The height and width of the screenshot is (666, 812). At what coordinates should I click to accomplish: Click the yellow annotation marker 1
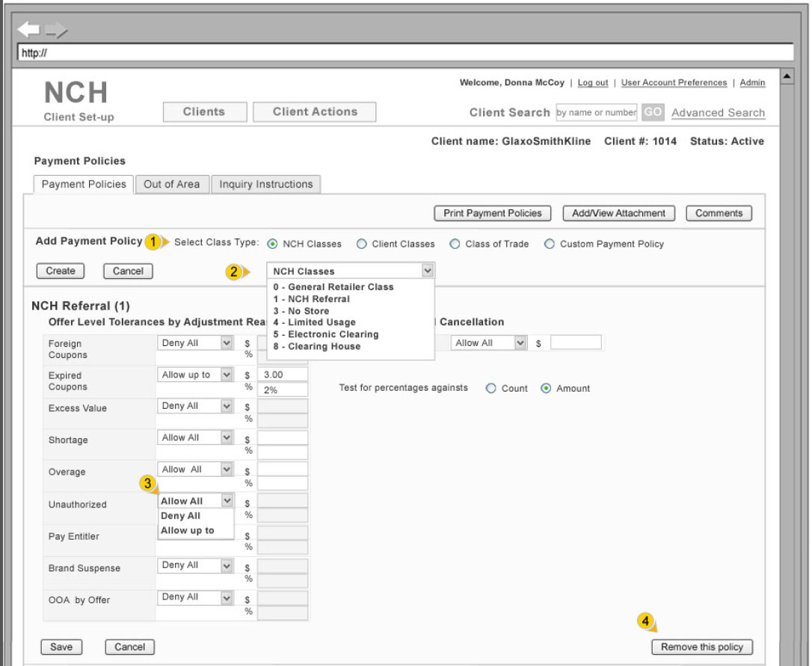[x=153, y=241]
